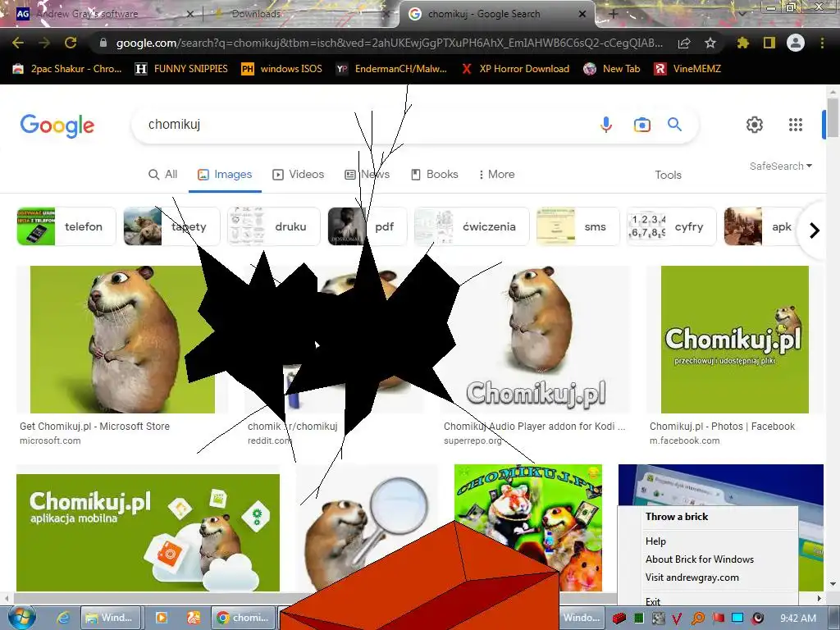Filter images by the cyfry chip
The height and width of the screenshot is (630, 840).
pos(671,226)
